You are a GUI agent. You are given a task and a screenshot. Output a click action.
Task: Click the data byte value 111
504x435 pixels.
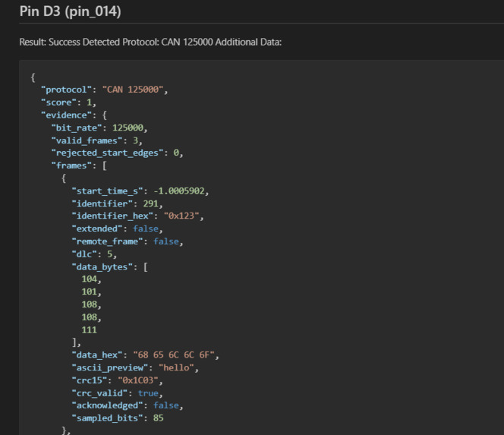point(89,330)
